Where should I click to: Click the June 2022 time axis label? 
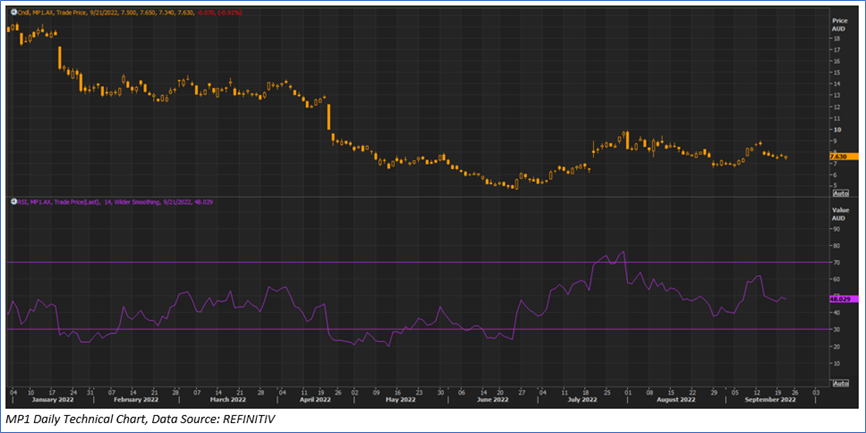tap(493, 399)
